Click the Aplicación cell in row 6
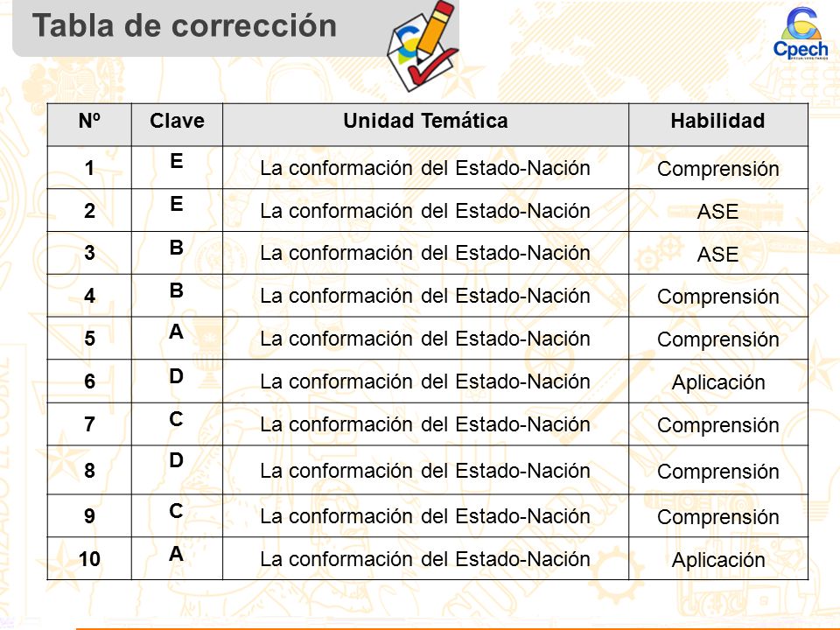 [x=717, y=381]
